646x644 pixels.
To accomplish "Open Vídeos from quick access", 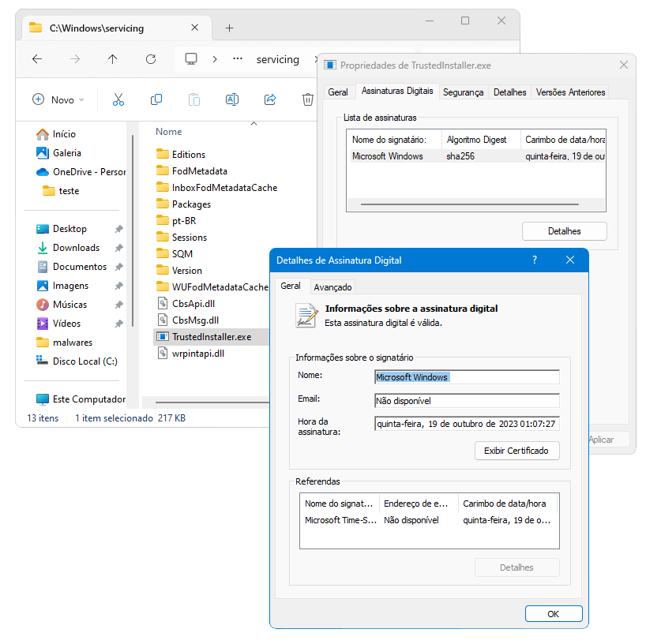I will [x=58, y=324].
